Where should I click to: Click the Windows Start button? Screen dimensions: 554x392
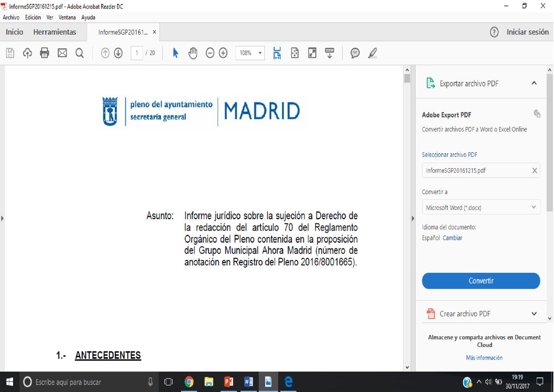[10, 382]
